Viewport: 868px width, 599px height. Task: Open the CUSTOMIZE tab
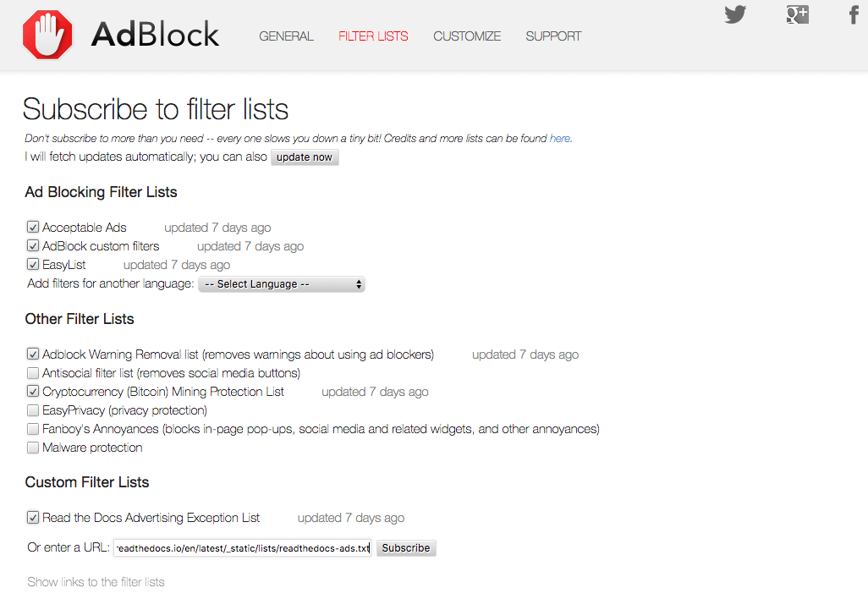tap(466, 36)
